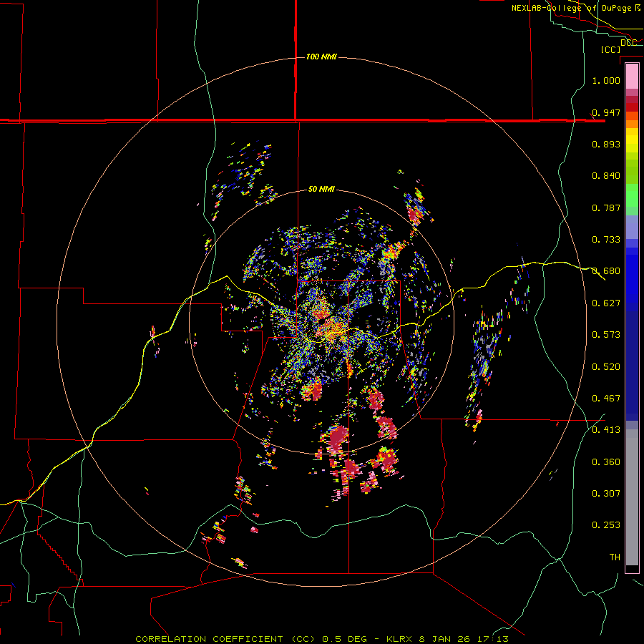Click the 0.573 scale value

pos(606,335)
